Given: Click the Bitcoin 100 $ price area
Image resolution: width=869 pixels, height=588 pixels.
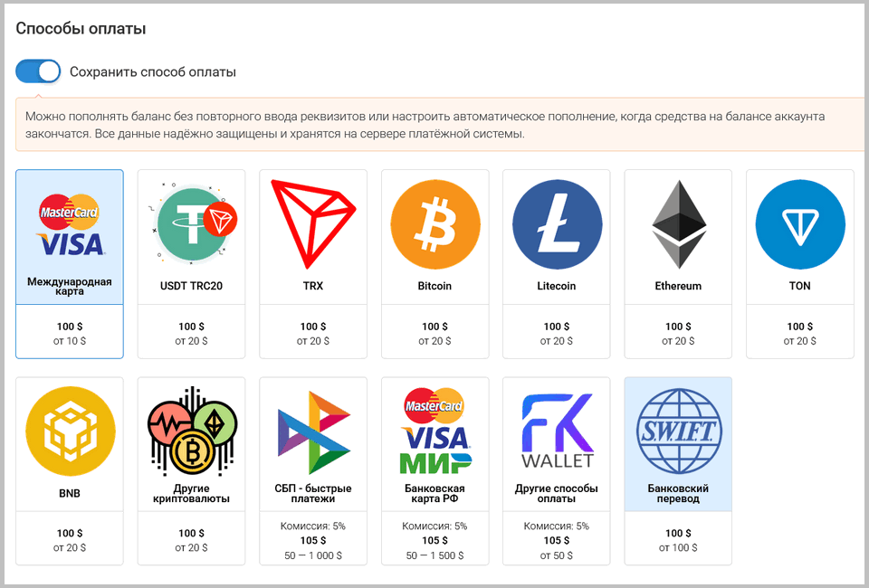Looking at the screenshot, I should click(x=435, y=332).
